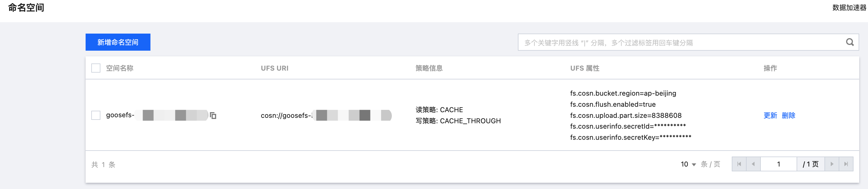Click 更新 for the goosefs namespace
Screen dimensions: 868x189
(x=770, y=116)
